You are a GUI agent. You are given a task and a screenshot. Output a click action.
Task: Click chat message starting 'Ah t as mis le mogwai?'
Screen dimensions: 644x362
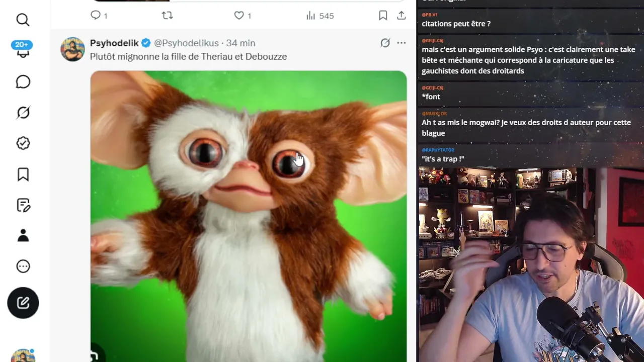pyautogui.click(x=526, y=128)
